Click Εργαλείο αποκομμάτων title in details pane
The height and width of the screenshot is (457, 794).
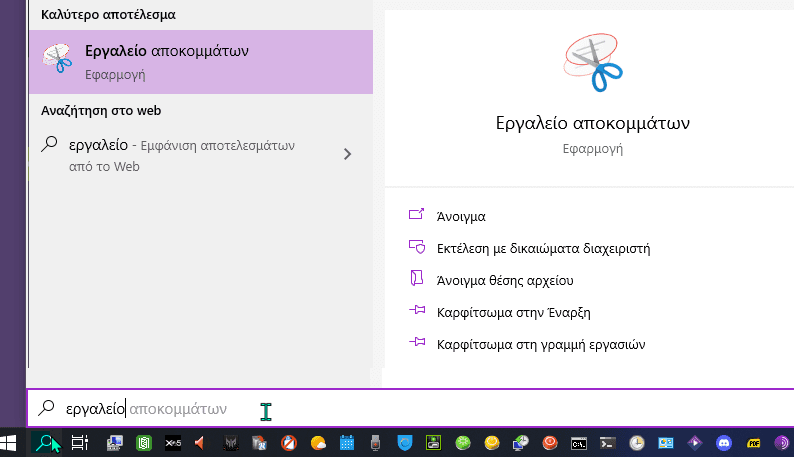[x=592, y=123]
